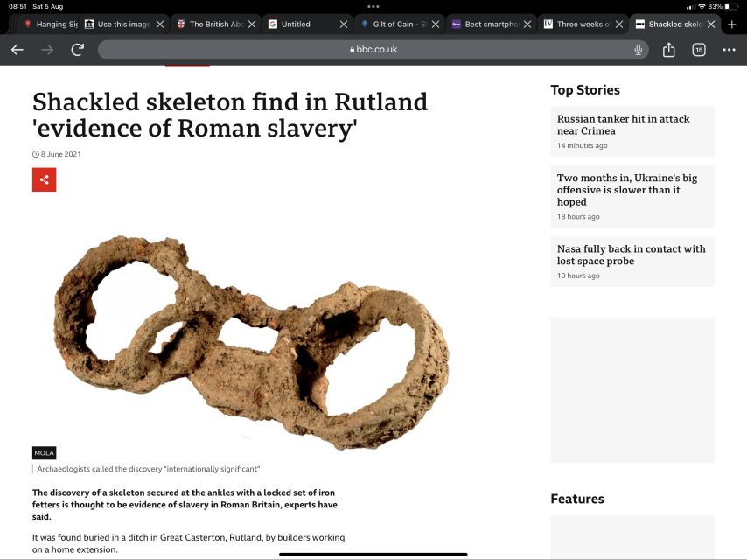
Task: Switch to the 'Best smartphone' tab
Action: click(x=490, y=24)
